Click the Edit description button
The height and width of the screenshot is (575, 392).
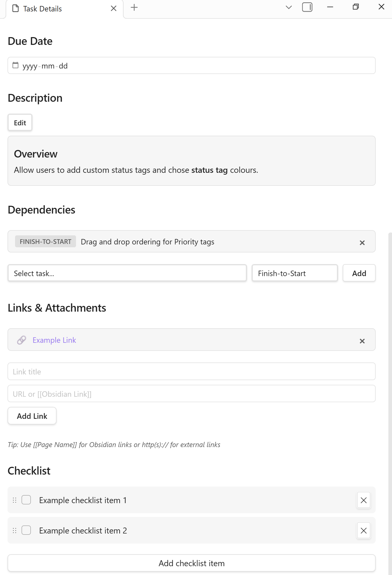click(20, 123)
